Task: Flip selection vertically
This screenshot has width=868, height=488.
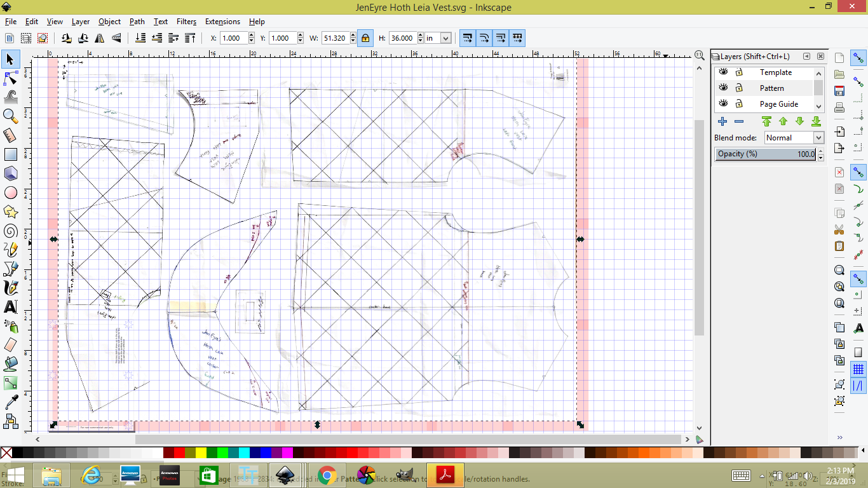Action: pyautogui.click(x=116, y=38)
